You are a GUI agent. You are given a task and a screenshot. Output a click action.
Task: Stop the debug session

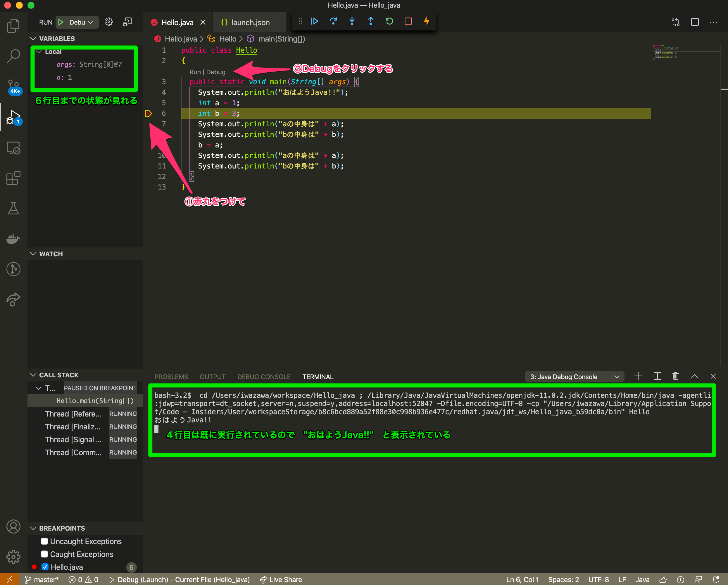click(x=408, y=21)
